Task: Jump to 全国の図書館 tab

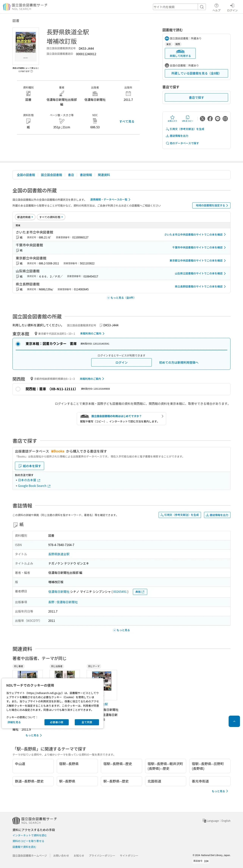Action: tap(26, 175)
